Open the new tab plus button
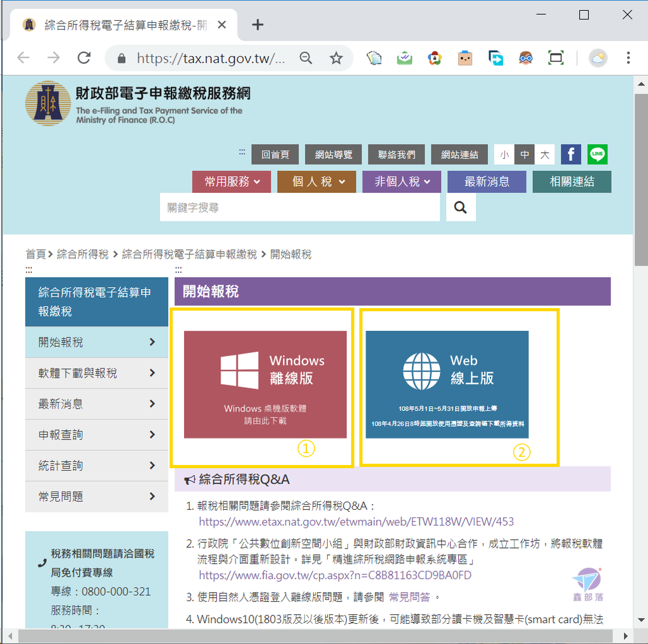 258,25
